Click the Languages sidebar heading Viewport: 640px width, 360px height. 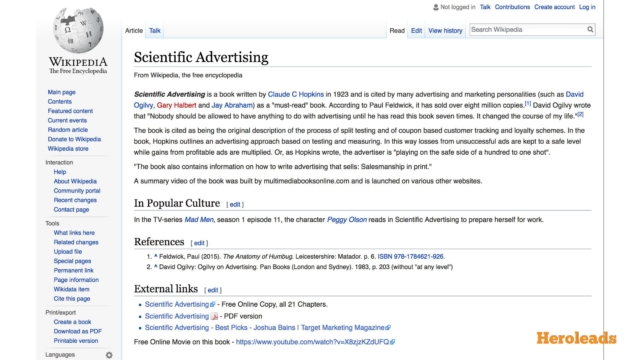click(60, 355)
